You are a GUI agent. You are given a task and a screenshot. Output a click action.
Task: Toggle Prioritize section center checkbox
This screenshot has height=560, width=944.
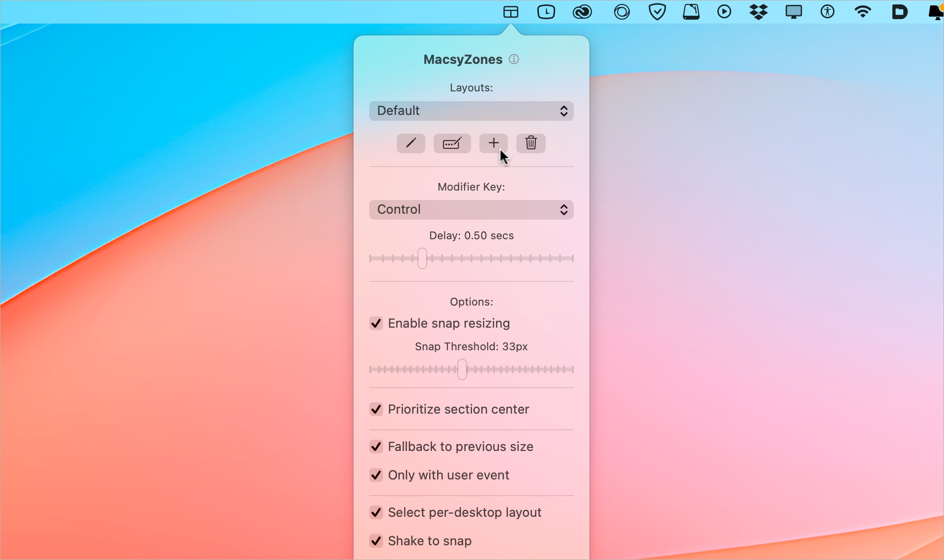(x=376, y=409)
